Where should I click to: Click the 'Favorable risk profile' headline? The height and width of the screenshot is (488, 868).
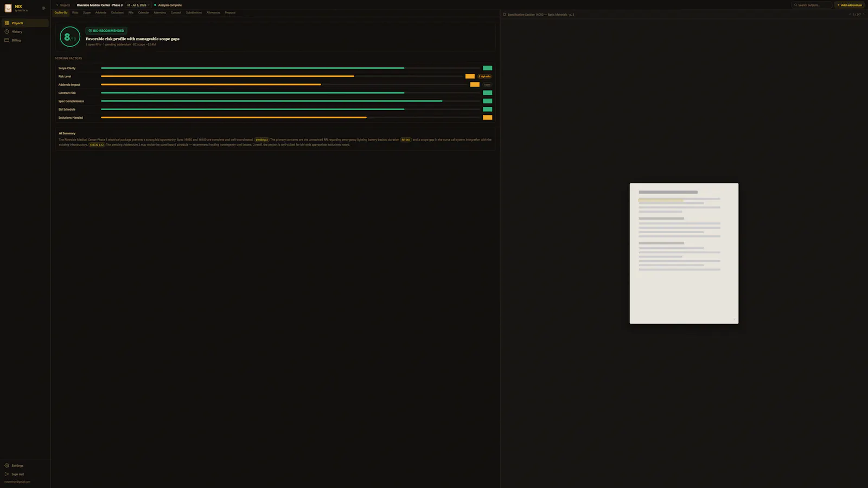pyautogui.click(x=132, y=39)
